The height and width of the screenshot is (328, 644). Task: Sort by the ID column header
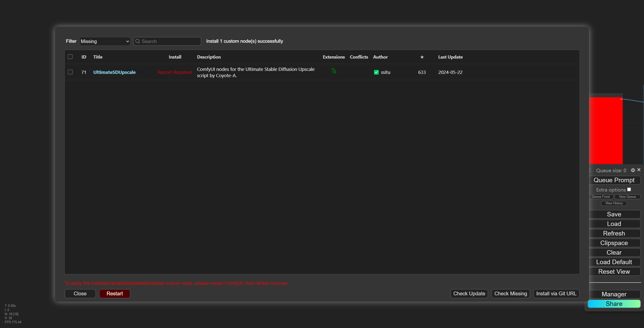(84, 57)
